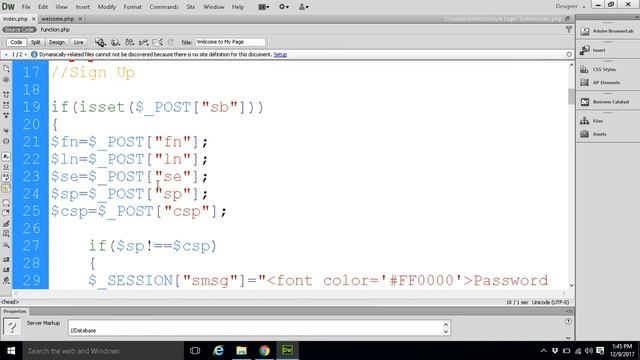Open the Modify menu
Viewport: 640px width, 360px height.
[x=107, y=7]
